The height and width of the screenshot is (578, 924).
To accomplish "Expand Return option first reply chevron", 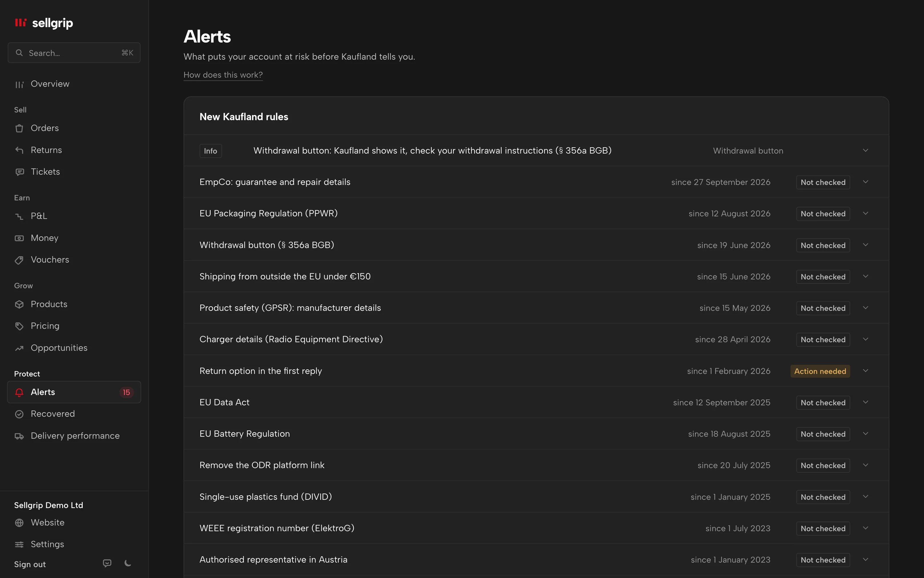I will (866, 371).
